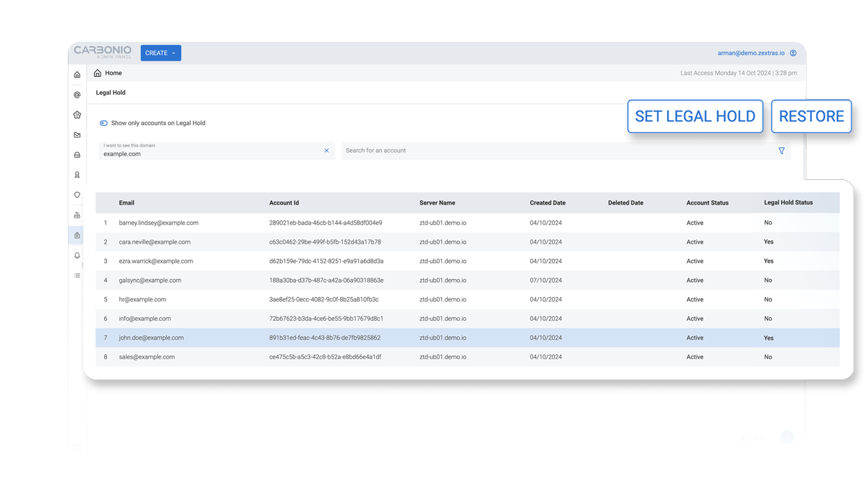
Task: Select ezra.warrick@example.com in the table
Action: [156, 261]
